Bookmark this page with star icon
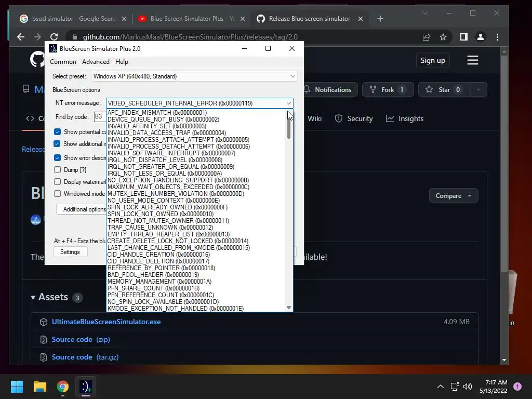Image resolution: width=532 pixels, height=399 pixels. 443,37
